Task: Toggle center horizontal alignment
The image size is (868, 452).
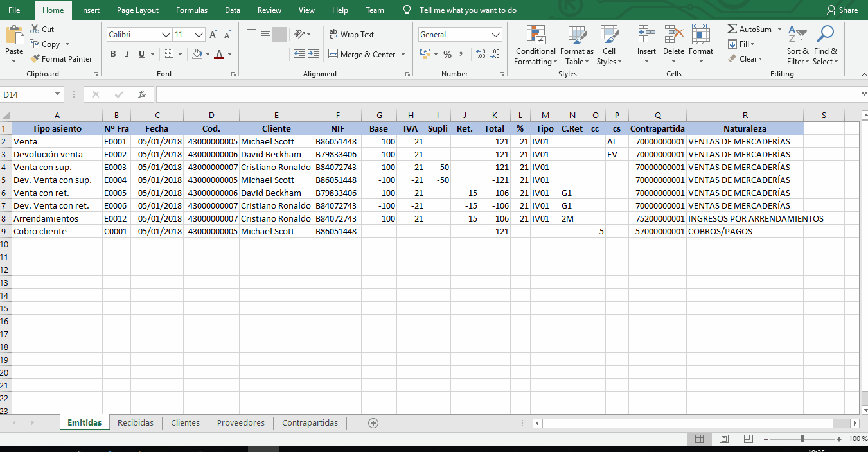Action: pos(265,54)
